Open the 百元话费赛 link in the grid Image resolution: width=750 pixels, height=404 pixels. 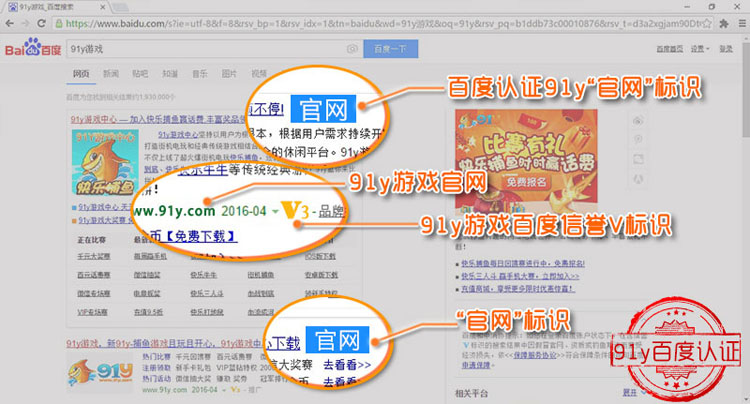[x=94, y=275]
